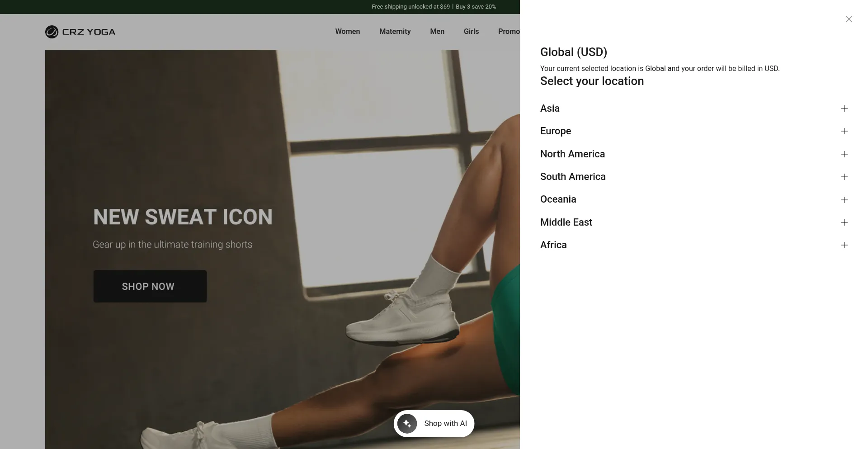This screenshot has width=868, height=449.
Task: Expand the Middle East plus icon
Action: [x=844, y=222]
